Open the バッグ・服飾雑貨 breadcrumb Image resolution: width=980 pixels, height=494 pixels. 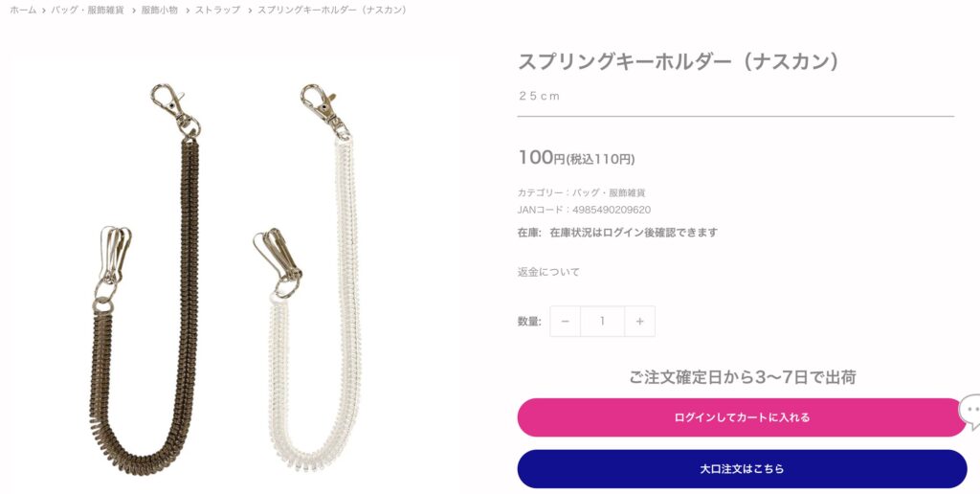pyautogui.click(x=87, y=10)
